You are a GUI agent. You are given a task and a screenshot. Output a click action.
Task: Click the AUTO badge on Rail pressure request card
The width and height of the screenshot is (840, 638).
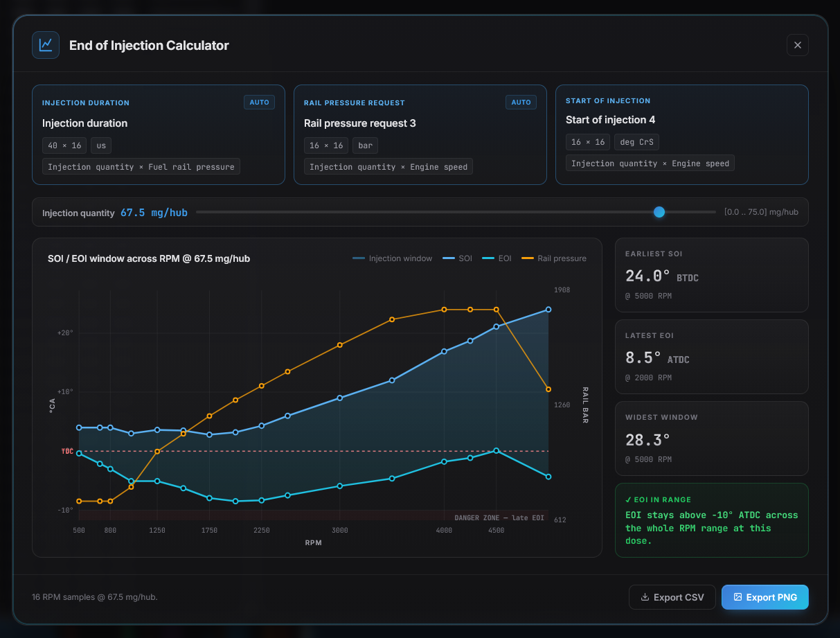(521, 103)
